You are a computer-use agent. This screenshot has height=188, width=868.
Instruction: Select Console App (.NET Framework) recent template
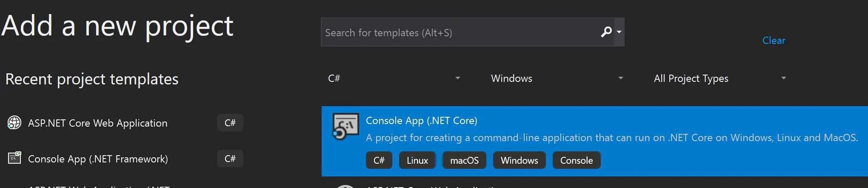coord(98,159)
